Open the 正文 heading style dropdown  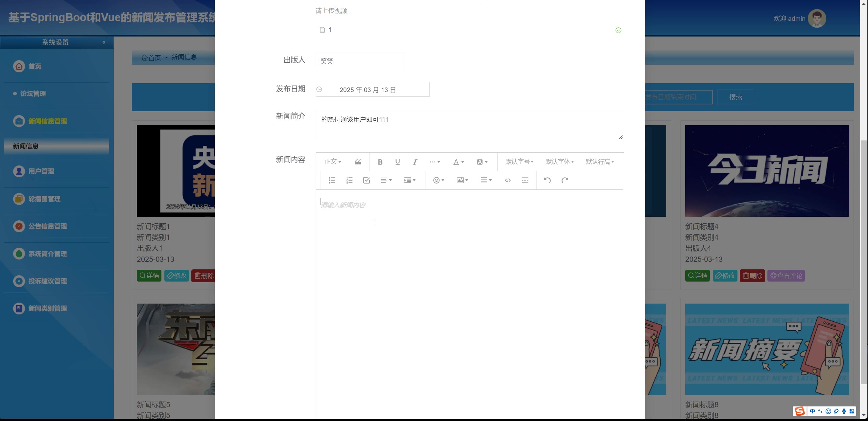tap(333, 162)
